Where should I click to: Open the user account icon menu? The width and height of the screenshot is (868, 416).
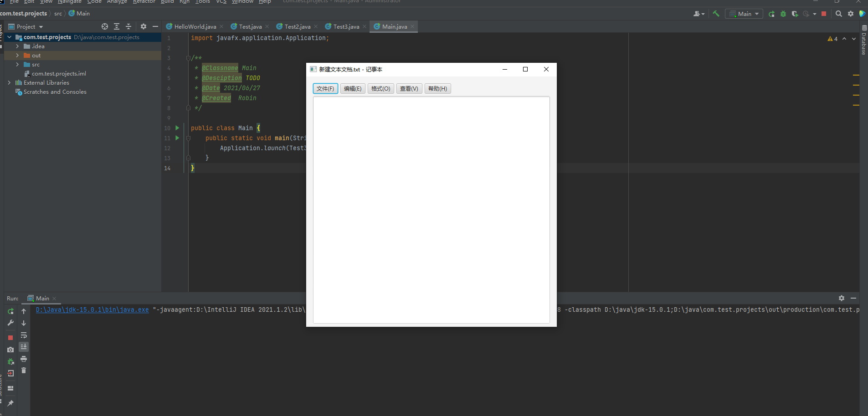click(x=699, y=14)
